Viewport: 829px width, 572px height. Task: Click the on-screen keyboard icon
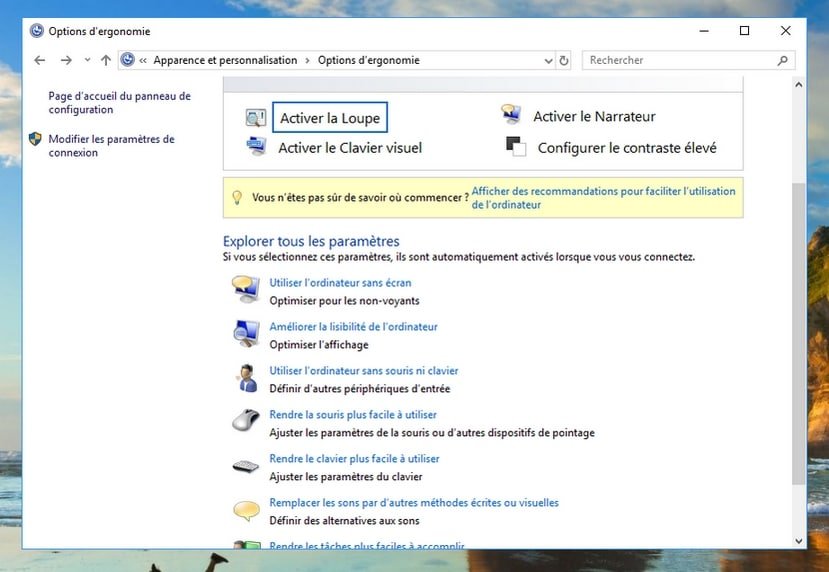[256, 146]
